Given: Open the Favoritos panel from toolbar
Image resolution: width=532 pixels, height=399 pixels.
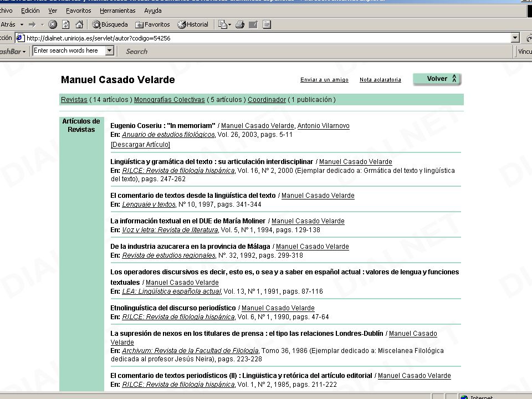Looking at the screenshot, I should pyautogui.click(x=152, y=24).
